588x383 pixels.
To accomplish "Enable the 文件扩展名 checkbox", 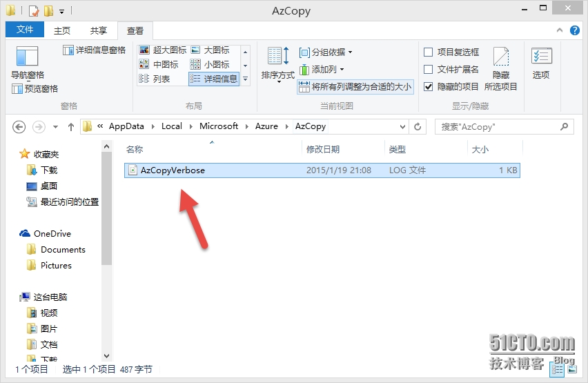I will 429,70.
